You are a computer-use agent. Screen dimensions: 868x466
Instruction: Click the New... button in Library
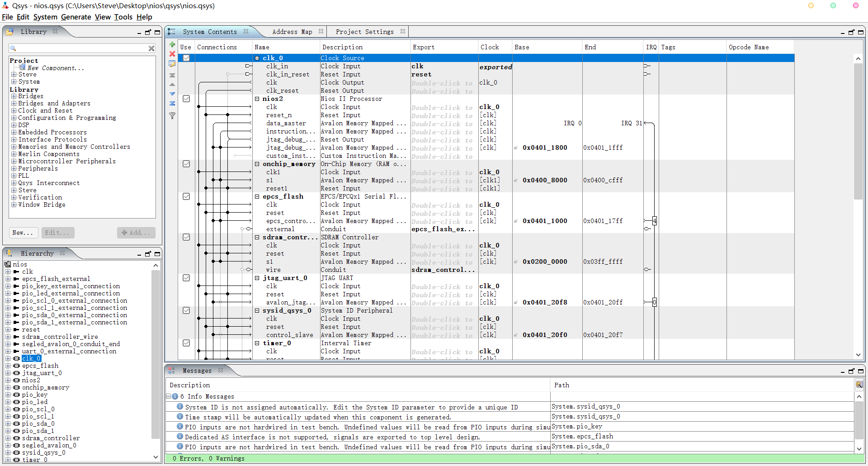click(23, 233)
